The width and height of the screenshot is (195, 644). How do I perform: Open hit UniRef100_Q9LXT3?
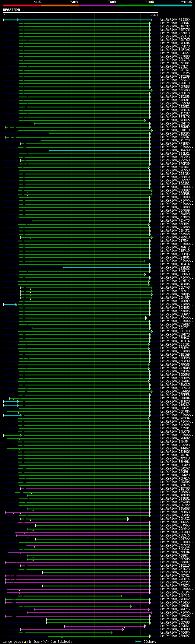(x=175, y=60)
